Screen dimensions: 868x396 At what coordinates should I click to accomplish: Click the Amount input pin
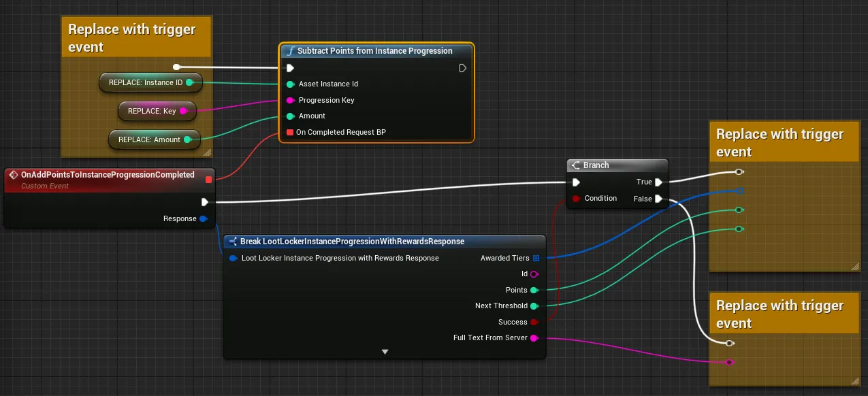click(290, 116)
